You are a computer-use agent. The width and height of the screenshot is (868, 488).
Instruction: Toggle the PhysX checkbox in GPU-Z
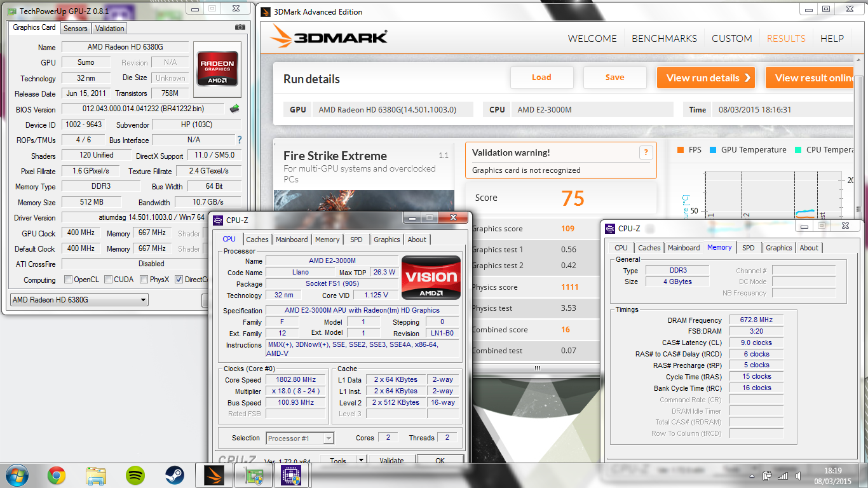click(x=144, y=280)
